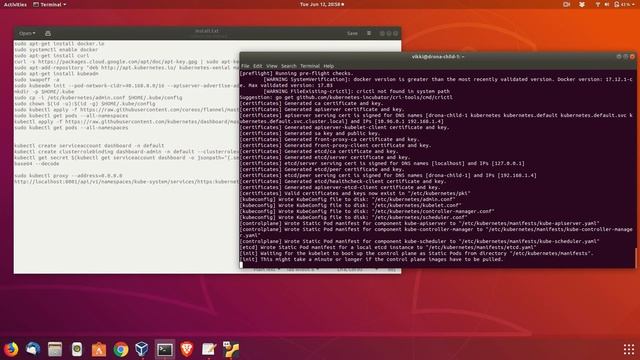Viewport: 640px width, 360px height.
Task: Launch Google Chrome from the dock
Action: (121, 349)
